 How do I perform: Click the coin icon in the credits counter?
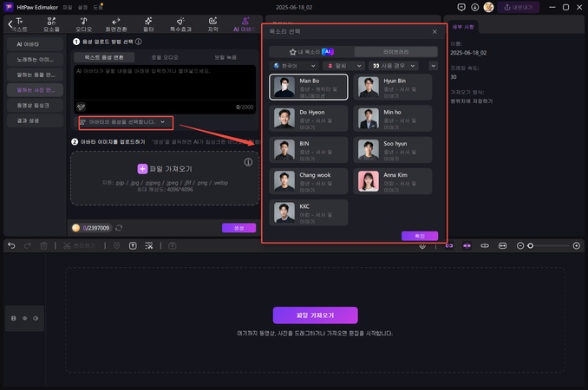click(76, 228)
